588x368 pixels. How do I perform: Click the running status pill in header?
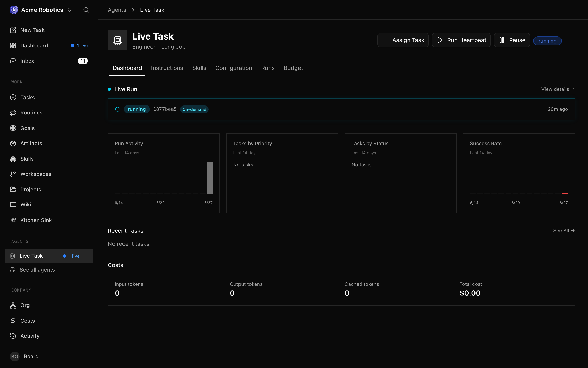(x=547, y=41)
